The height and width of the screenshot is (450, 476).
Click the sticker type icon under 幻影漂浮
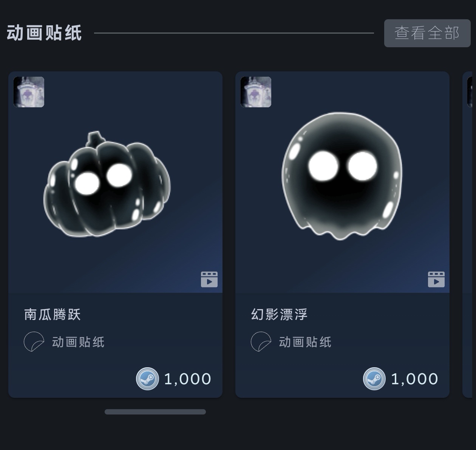(x=261, y=342)
